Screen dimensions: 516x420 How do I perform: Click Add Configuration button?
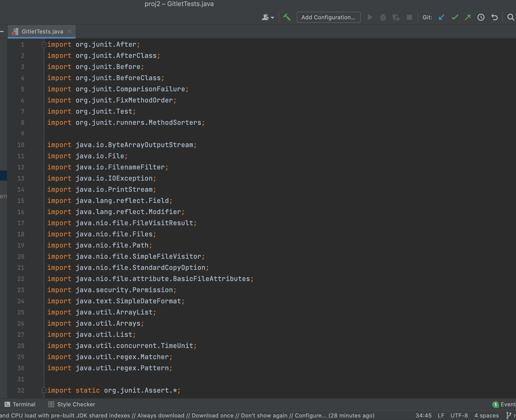328,17
